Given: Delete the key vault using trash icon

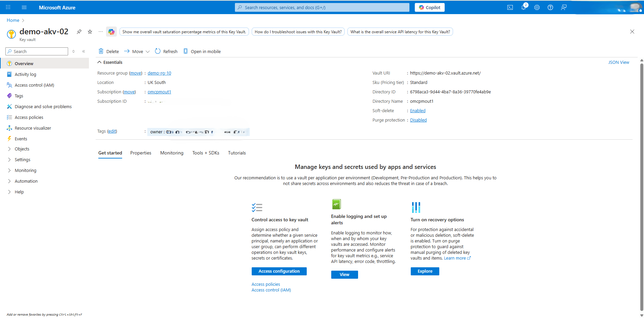Looking at the screenshot, I should (108, 51).
